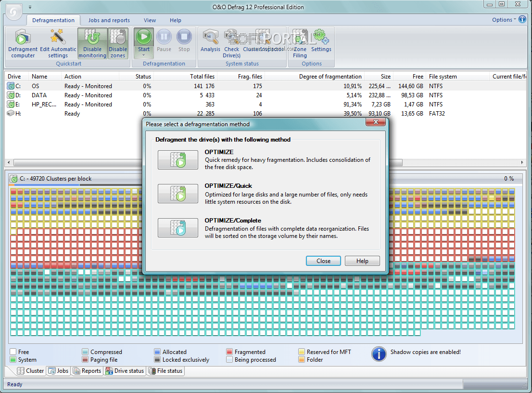Switch to Jobs and reports tab

pos(109,20)
